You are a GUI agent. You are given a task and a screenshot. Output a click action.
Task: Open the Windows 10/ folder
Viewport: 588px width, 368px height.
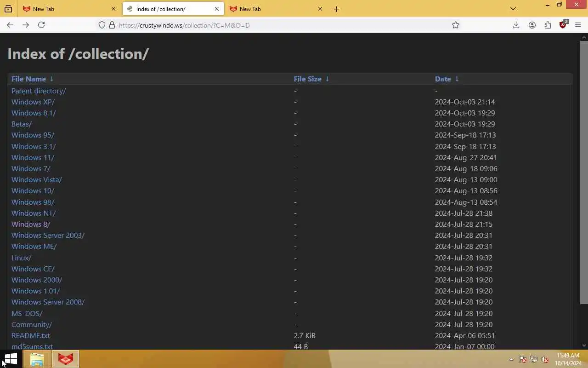pos(33,191)
